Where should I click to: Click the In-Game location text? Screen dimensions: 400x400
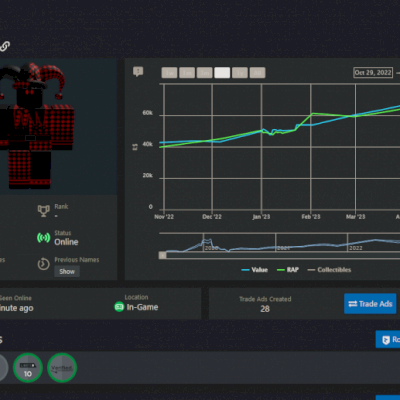coord(142,307)
